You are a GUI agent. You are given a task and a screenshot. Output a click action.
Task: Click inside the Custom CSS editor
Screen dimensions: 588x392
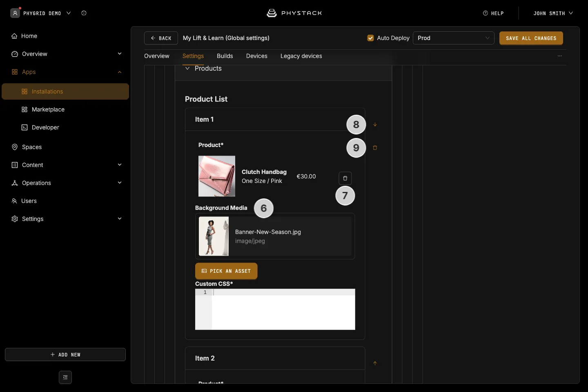(275, 309)
